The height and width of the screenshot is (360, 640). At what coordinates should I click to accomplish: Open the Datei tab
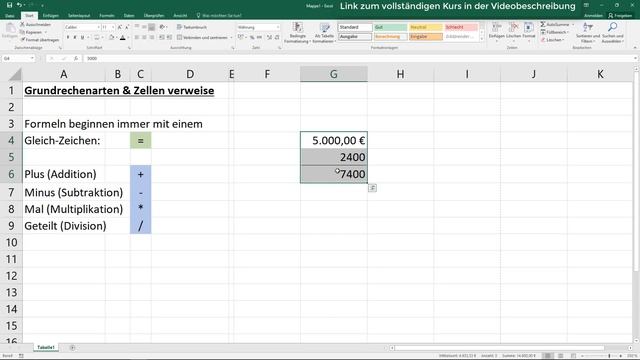pos(9,16)
